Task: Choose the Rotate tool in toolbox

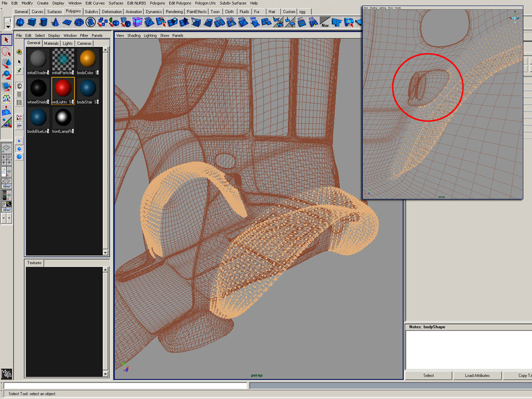Action: coord(7,74)
